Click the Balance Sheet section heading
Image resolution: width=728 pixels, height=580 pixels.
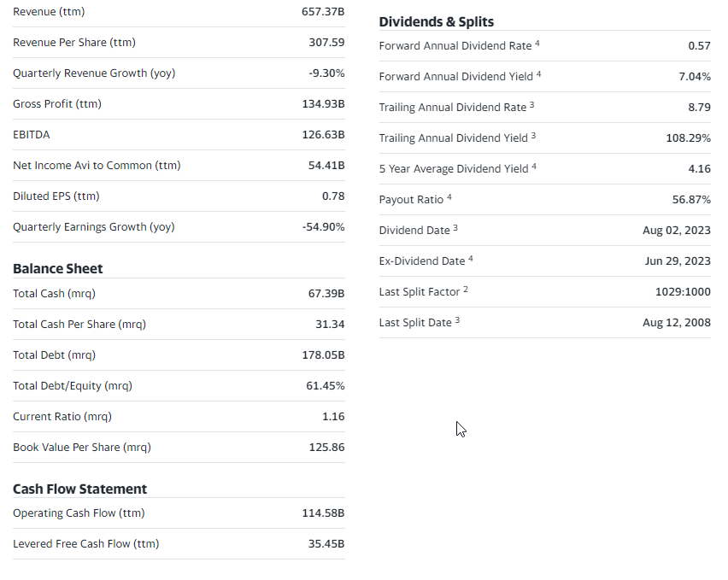tap(57, 268)
